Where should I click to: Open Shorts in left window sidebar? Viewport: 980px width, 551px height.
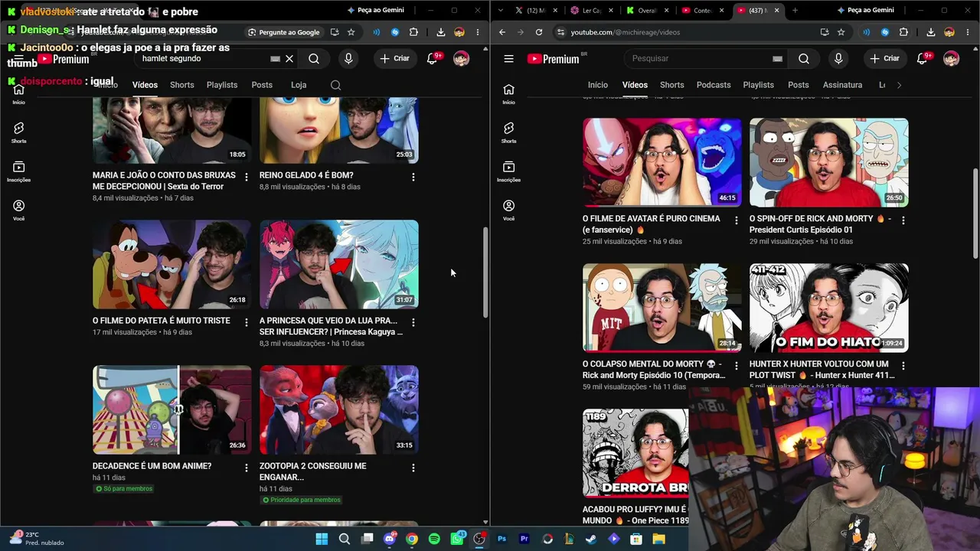18,132
